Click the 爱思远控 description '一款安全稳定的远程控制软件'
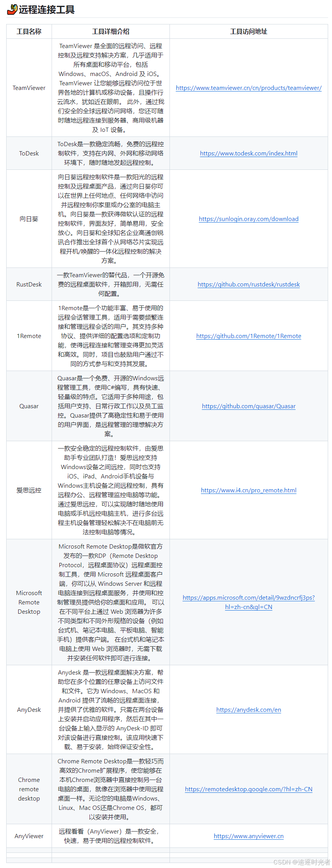The height and width of the screenshot is (868, 332). pos(111,490)
